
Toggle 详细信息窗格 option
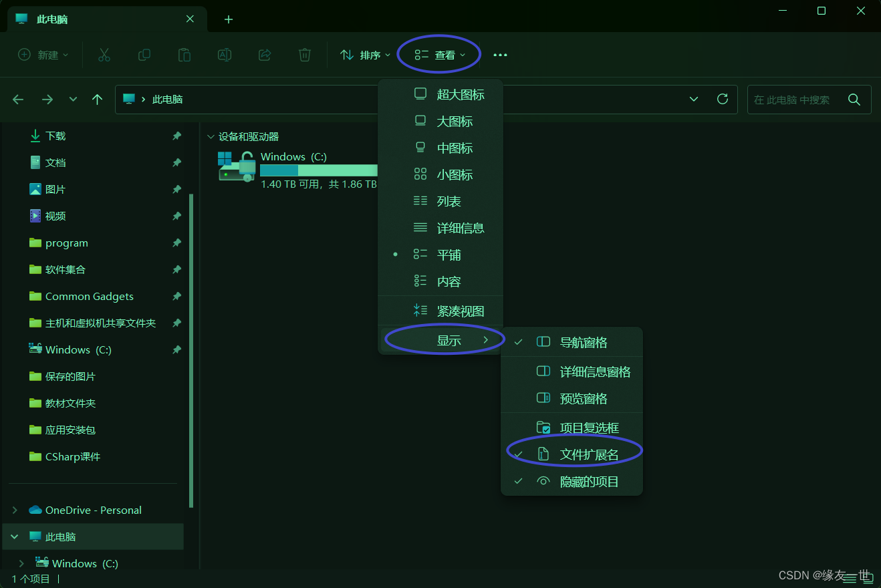click(572, 372)
